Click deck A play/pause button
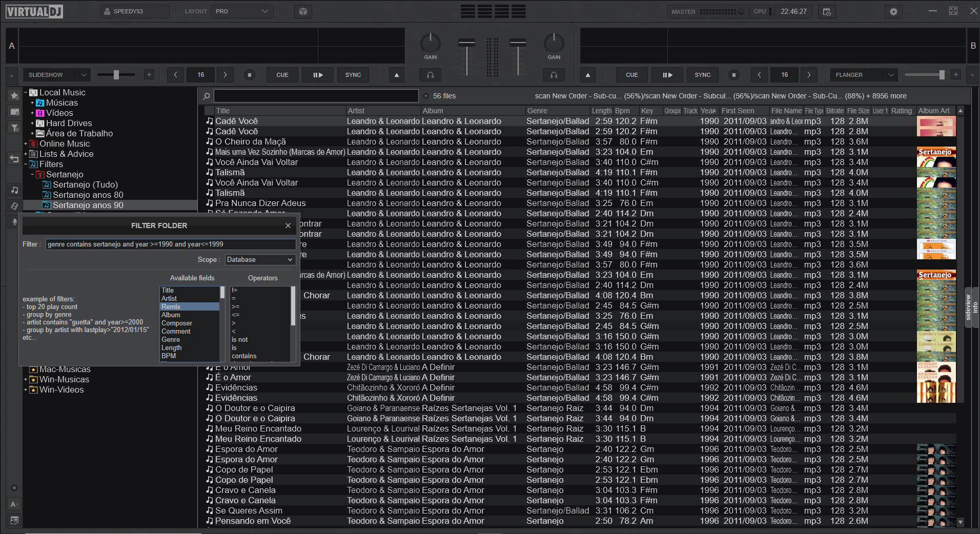 [318, 75]
